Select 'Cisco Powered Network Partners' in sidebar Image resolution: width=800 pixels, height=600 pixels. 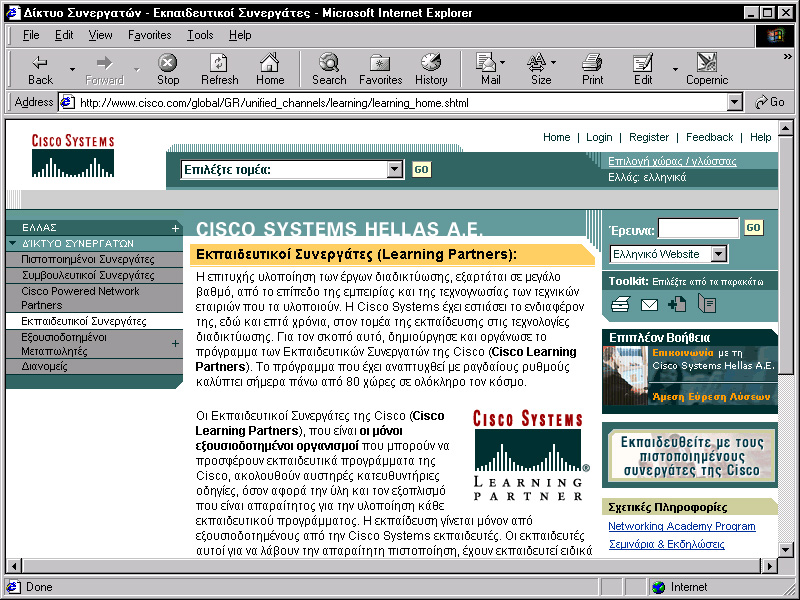(94, 298)
